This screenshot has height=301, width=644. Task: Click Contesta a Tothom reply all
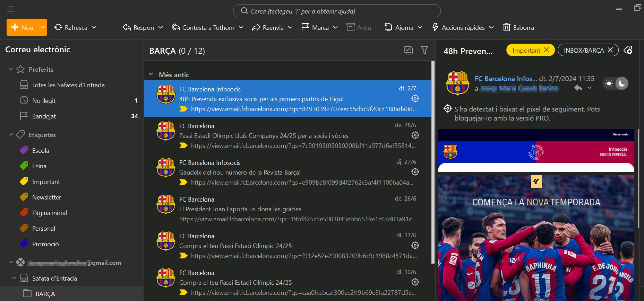[203, 27]
